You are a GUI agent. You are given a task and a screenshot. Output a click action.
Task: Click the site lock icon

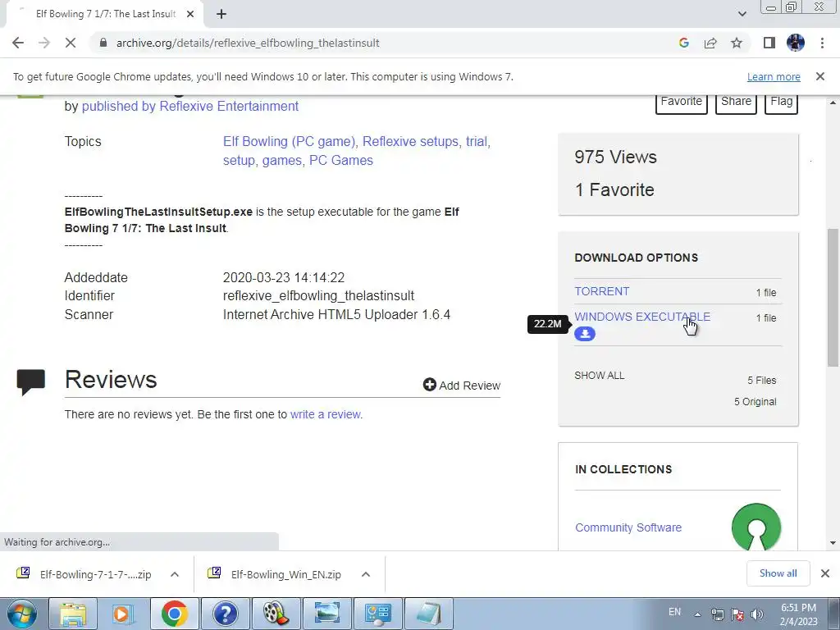pos(103,43)
